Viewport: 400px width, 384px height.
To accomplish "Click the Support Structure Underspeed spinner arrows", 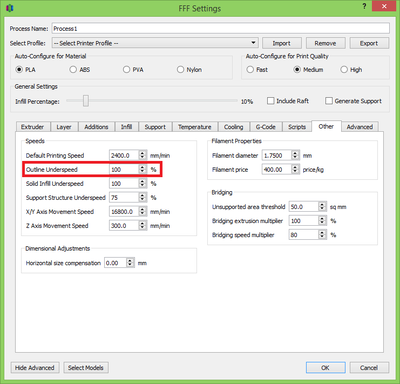I will 143,197.
